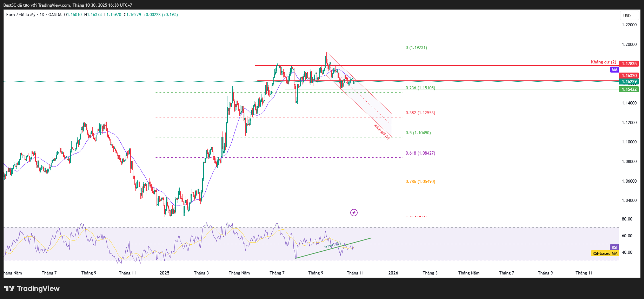Screen dimensions: 644x299
Task: Click the 1D timeframe in chart header
Action: (42, 15)
